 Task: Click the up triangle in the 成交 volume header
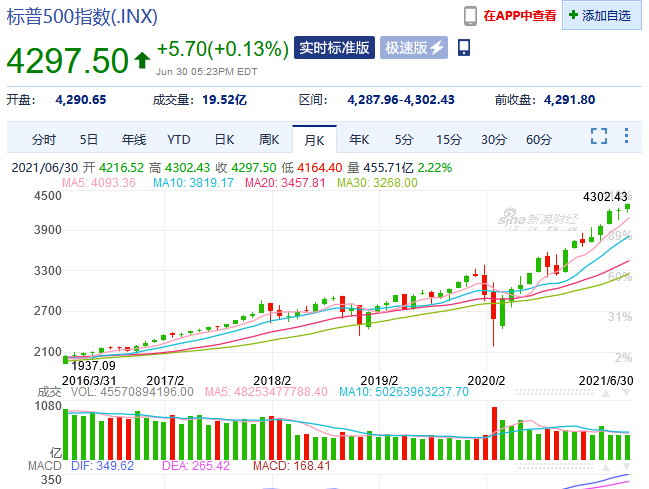[x=606, y=393]
